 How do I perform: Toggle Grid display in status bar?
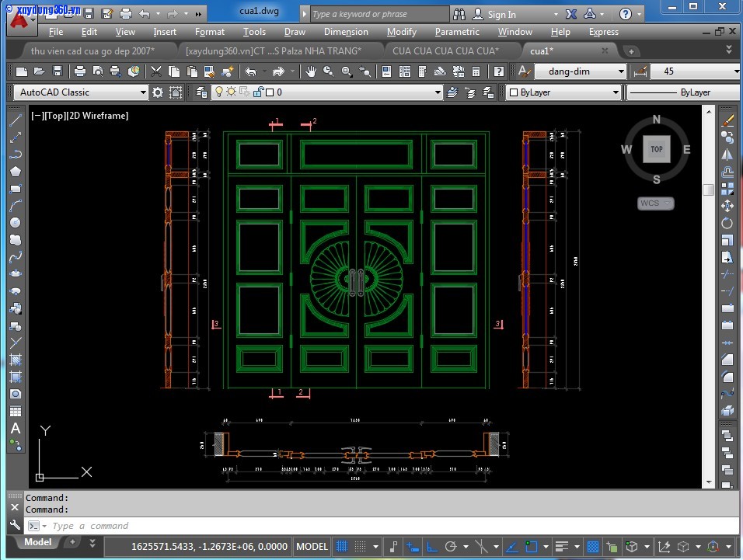(x=342, y=547)
